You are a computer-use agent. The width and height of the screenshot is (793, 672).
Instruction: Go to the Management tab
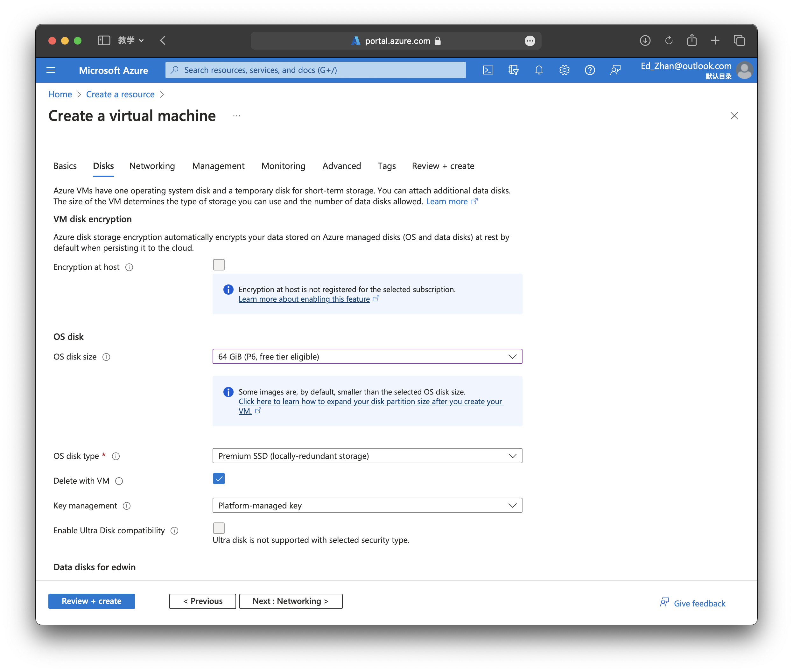[x=218, y=166]
